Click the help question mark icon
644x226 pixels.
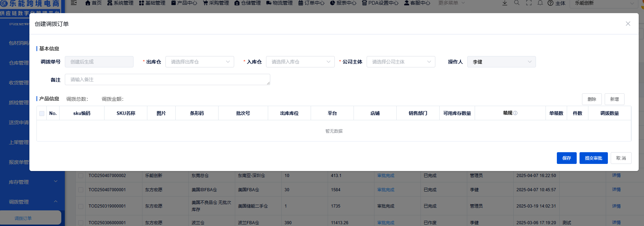coord(550,3)
